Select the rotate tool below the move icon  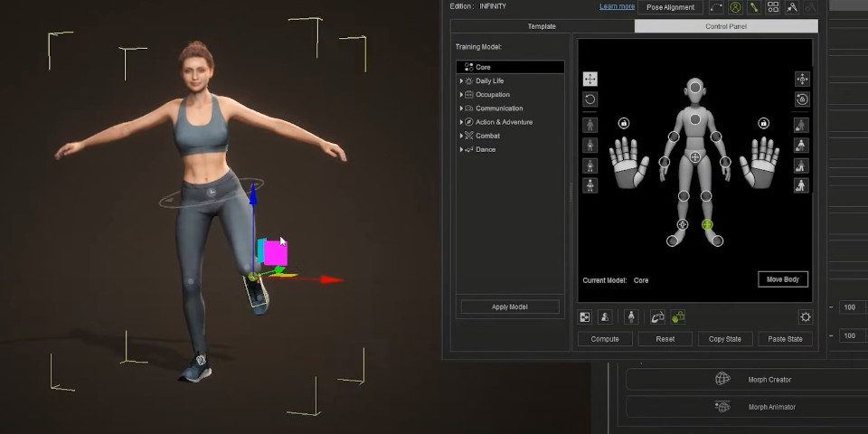590,99
